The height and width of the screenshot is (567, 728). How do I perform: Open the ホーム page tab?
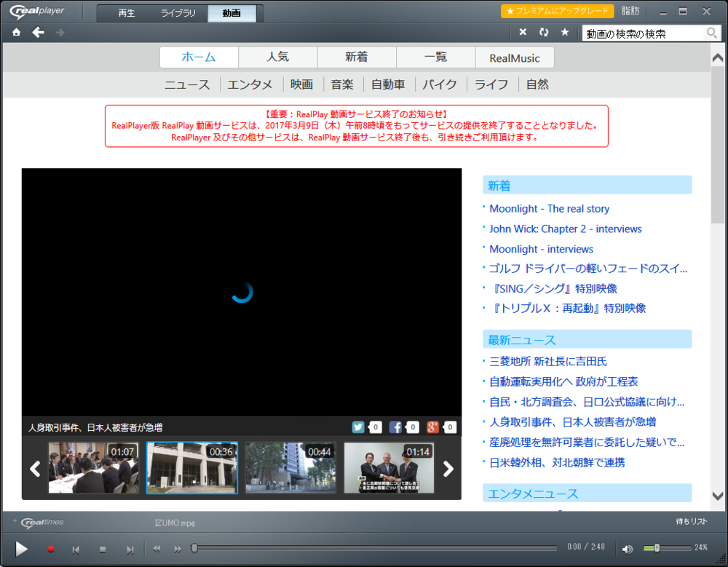pyautogui.click(x=199, y=57)
